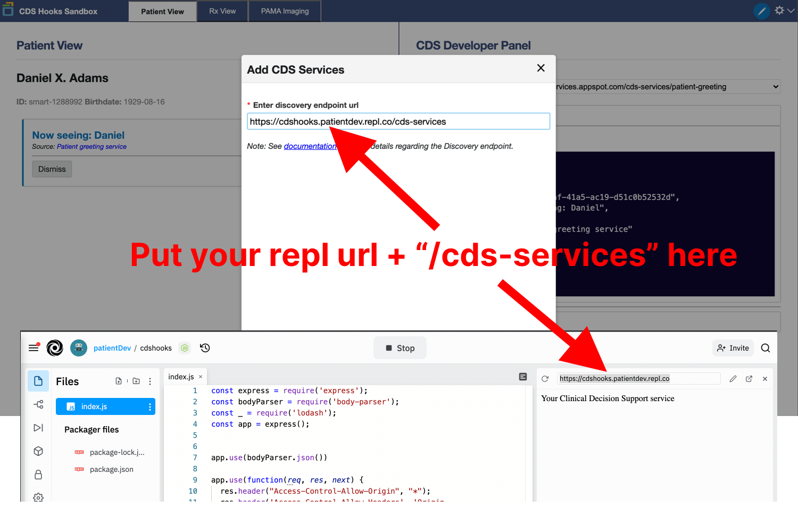Dismiss the Now seeing Daniel card
This screenshot has width=798, height=532.
(52, 169)
